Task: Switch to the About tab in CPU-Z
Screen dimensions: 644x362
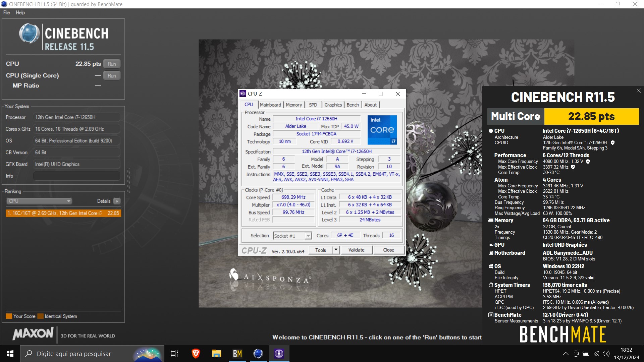Action: click(x=371, y=105)
